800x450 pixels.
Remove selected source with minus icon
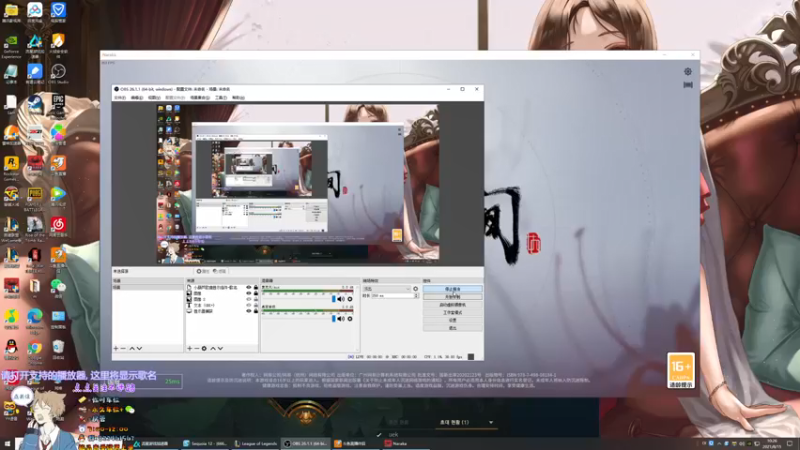[196, 348]
